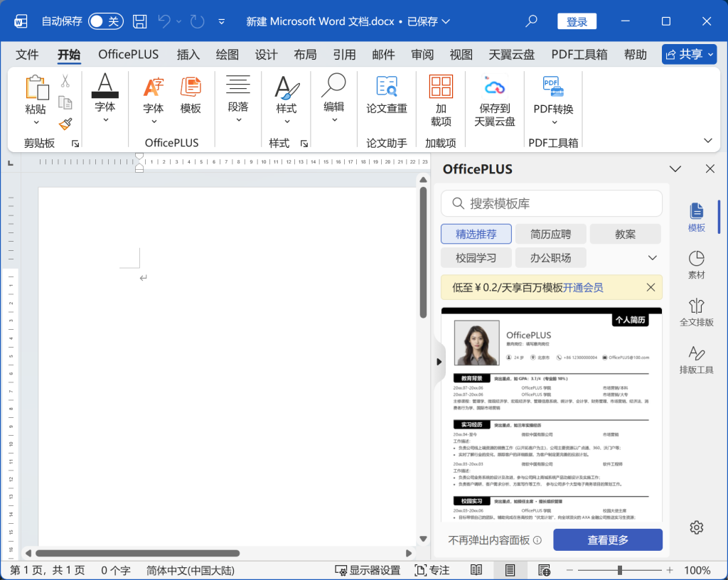The height and width of the screenshot is (580, 728).
Task: Open 排版工具 layout tools panel
Action: click(x=696, y=360)
